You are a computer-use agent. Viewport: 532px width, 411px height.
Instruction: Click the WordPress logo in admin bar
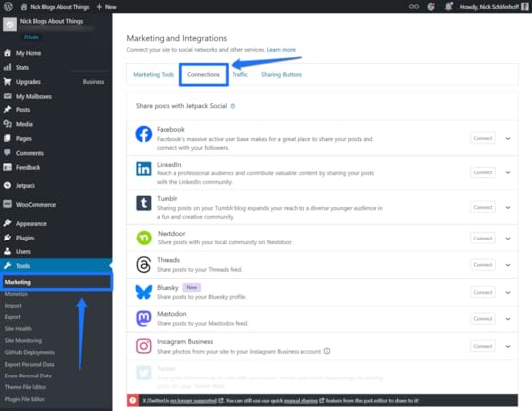tap(8, 6)
